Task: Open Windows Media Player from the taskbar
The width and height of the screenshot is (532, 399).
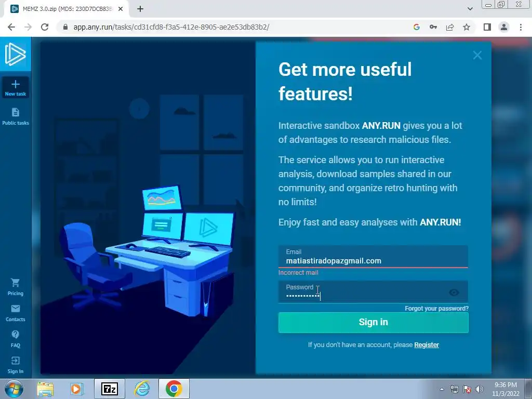Action: click(x=77, y=389)
